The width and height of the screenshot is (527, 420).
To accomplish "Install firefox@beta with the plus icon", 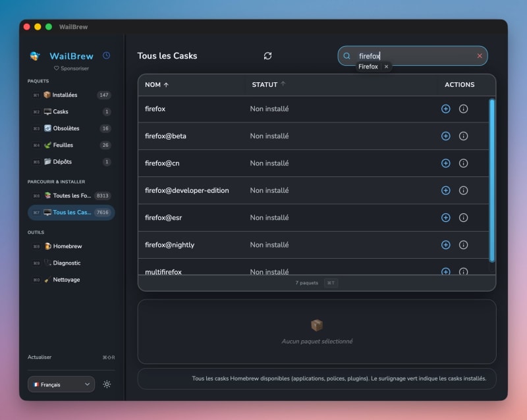I will click(446, 136).
